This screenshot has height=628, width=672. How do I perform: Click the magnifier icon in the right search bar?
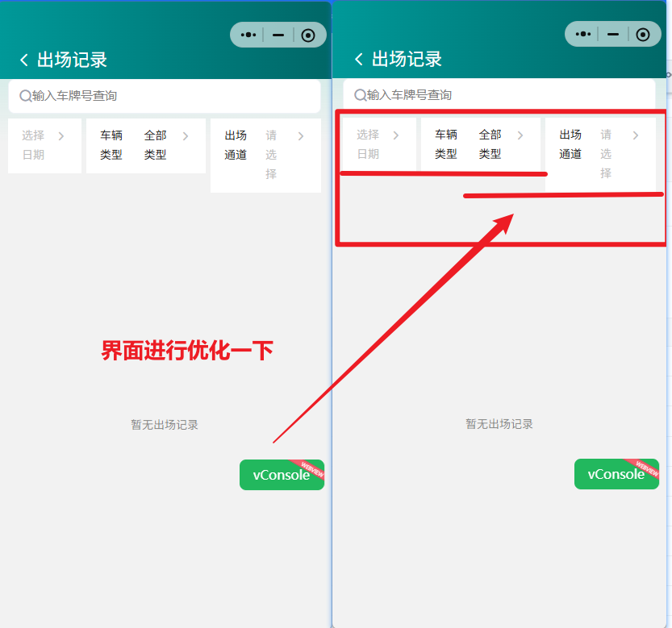pos(360,95)
